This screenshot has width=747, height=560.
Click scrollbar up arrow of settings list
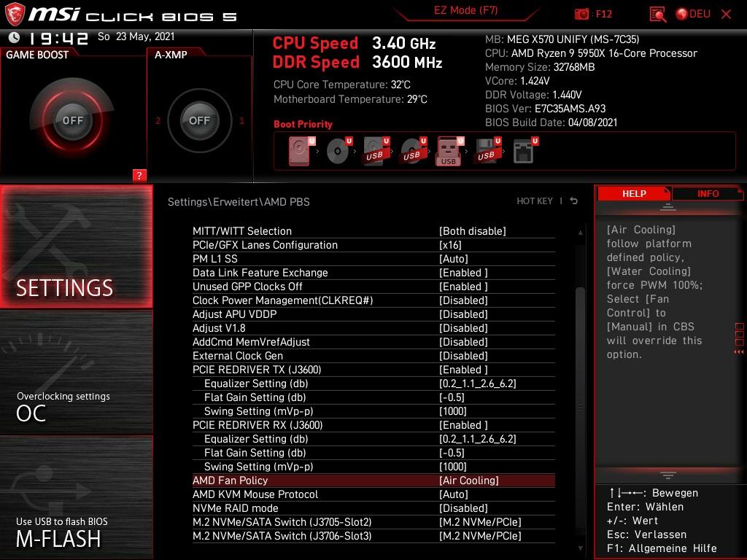(x=580, y=233)
